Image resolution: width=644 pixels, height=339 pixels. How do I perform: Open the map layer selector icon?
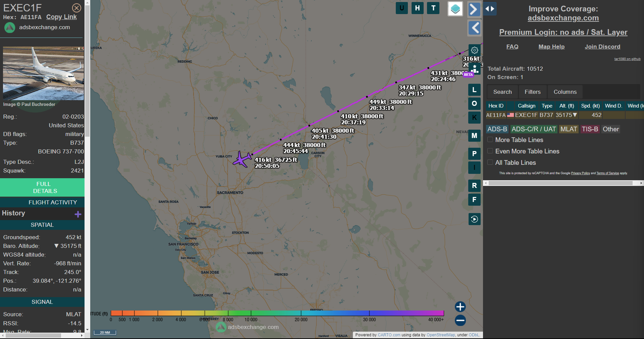tap(455, 9)
